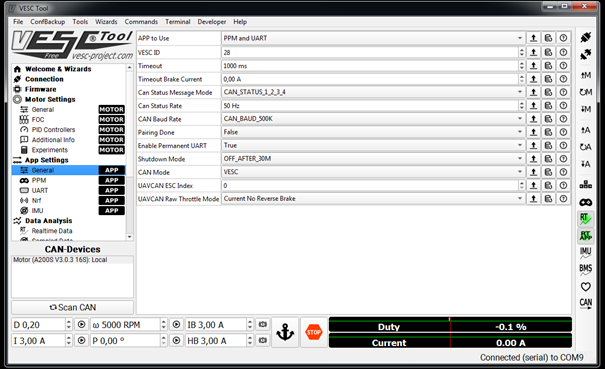
Task: Click the anchor full brake button
Action: click(x=285, y=332)
